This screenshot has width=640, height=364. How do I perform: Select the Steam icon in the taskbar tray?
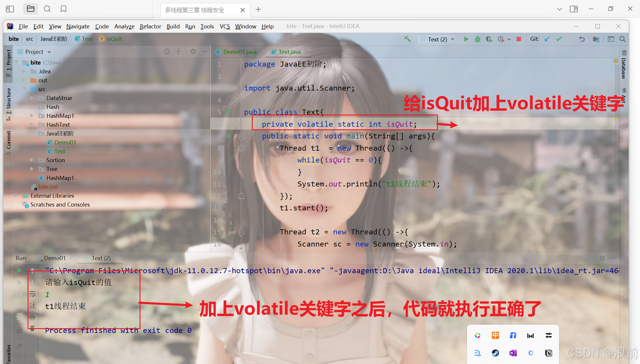(x=495, y=353)
